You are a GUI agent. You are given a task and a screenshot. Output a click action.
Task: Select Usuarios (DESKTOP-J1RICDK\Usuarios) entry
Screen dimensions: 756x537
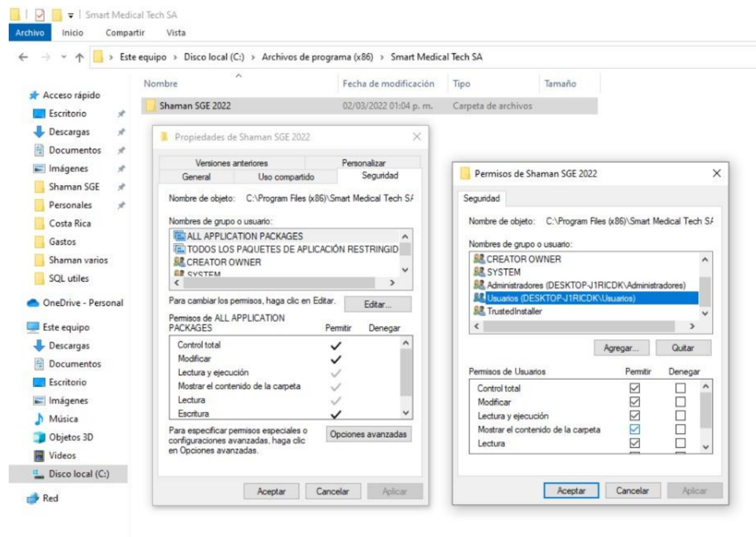pyautogui.click(x=586, y=298)
